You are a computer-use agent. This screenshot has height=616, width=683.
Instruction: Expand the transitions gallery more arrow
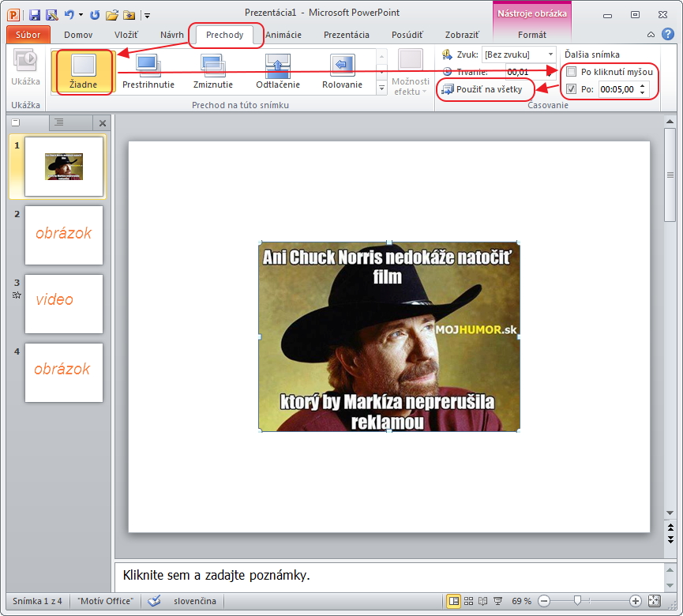(x=383, y=88)
